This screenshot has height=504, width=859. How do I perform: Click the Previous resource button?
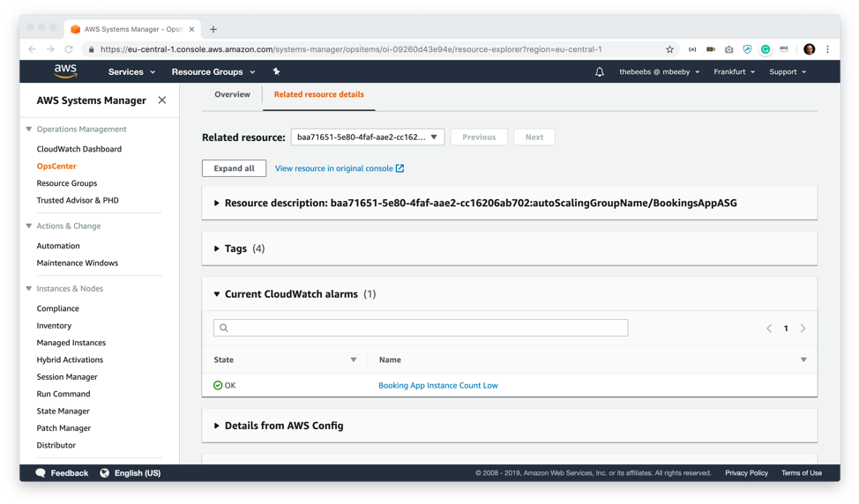click(479, 137)
